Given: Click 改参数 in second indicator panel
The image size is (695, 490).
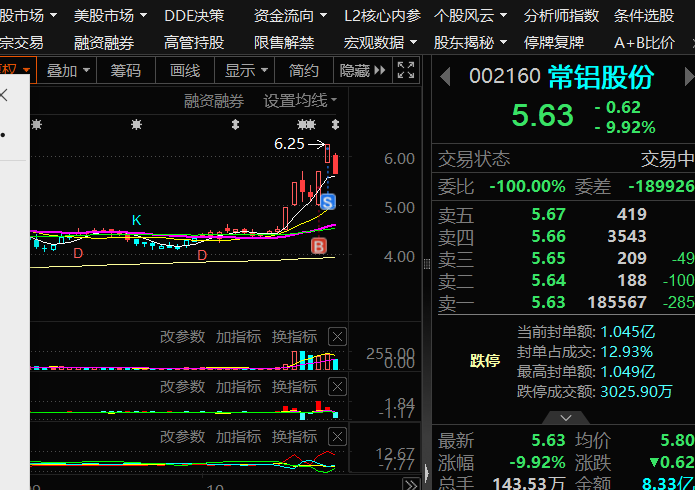Looking at the screenshot, I should [183, 387].
